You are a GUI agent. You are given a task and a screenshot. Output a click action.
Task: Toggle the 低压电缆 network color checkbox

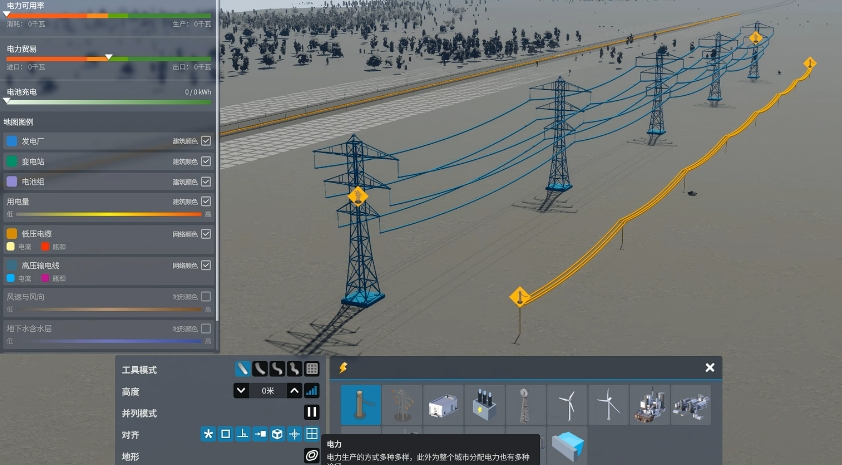coord(206,234)
